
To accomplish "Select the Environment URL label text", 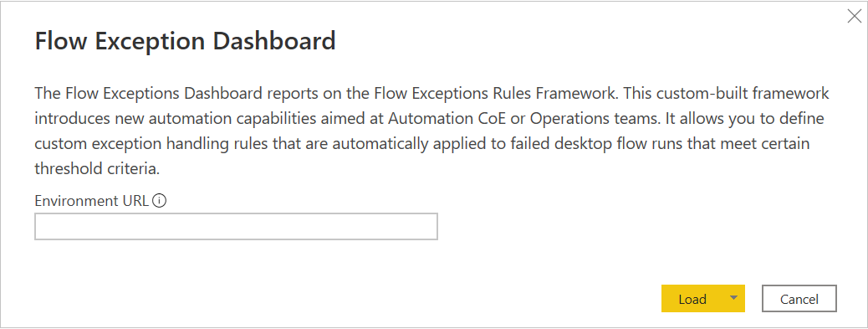I will (91, 201).
